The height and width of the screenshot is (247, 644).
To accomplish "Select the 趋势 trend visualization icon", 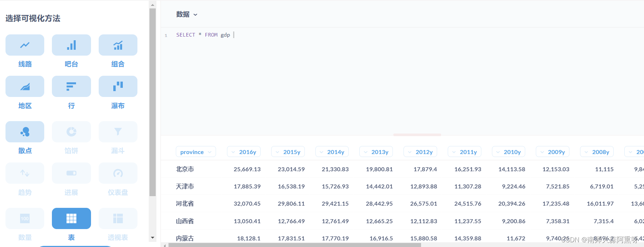I will 25,173.
